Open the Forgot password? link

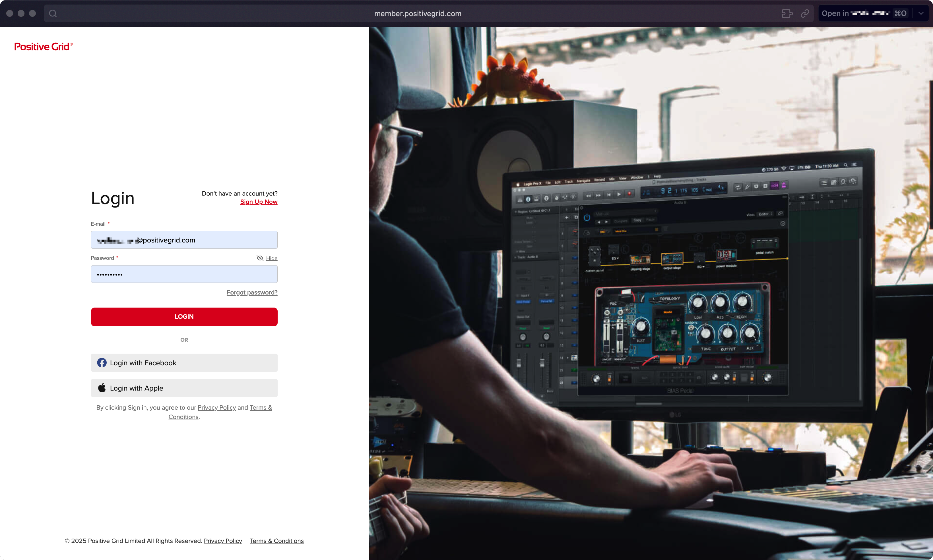pos(252,293)
